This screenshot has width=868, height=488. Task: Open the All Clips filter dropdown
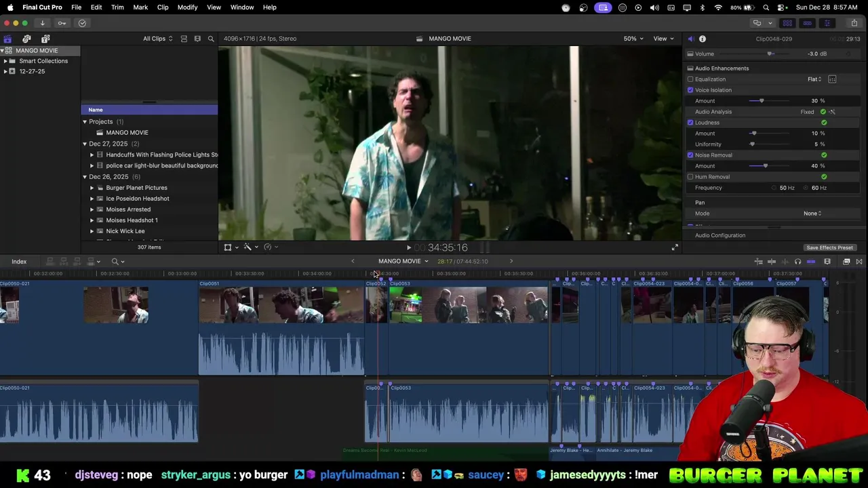coord(157,39)
